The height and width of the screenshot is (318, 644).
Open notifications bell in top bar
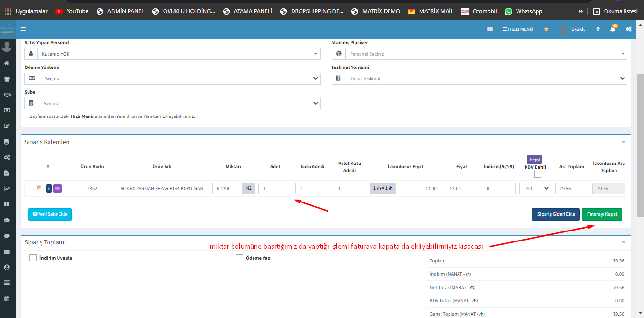[613, 29]
